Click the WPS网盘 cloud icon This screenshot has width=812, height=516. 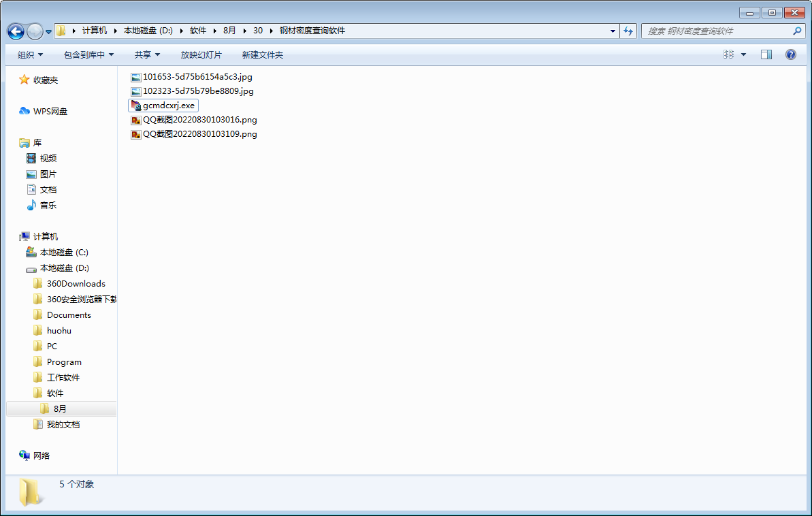click(25, 111)
